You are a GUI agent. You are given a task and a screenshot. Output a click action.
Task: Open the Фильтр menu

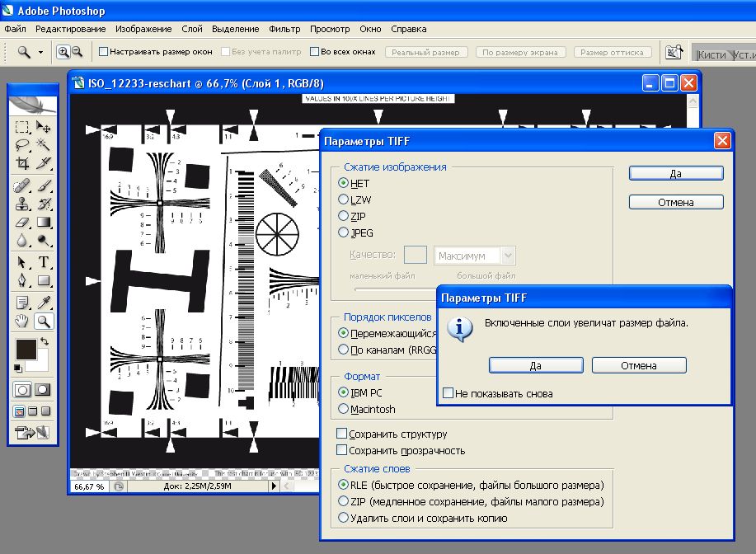[284, 29]
